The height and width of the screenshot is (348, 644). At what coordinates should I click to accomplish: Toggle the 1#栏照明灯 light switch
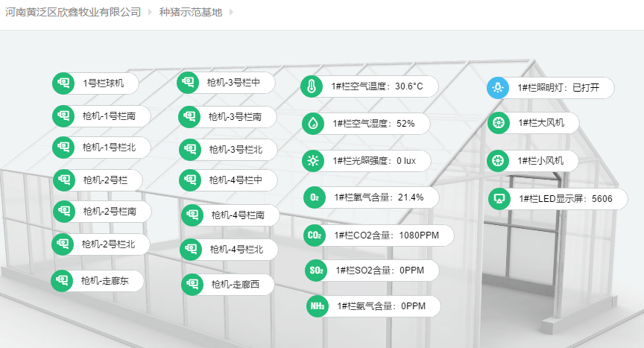point(498,88)
